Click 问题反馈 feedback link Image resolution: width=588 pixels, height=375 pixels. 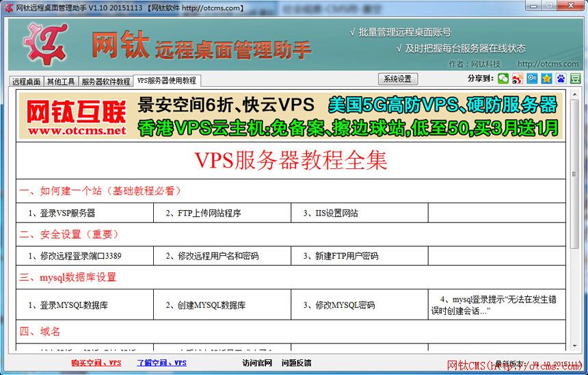coord(296,363)
